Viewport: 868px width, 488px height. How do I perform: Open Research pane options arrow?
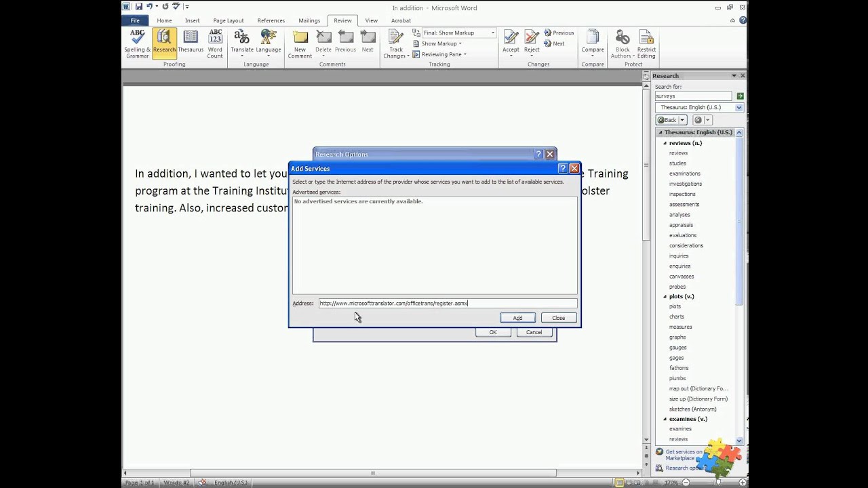pyautogui.click(x=734, y=76)
